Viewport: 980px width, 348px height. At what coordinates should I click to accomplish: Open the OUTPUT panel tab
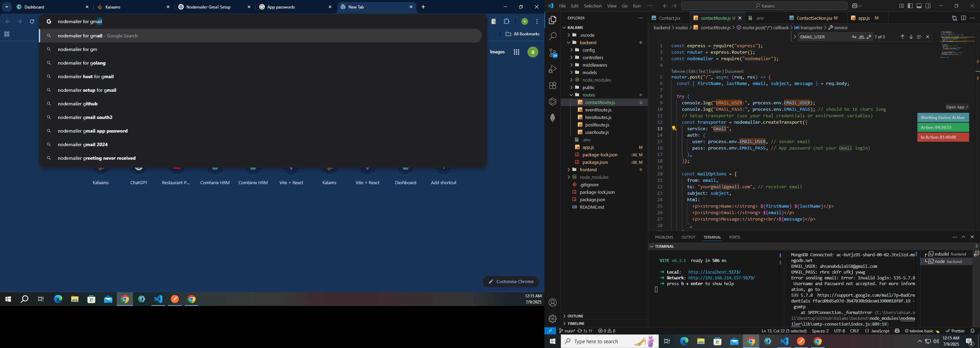pos(688,237)
